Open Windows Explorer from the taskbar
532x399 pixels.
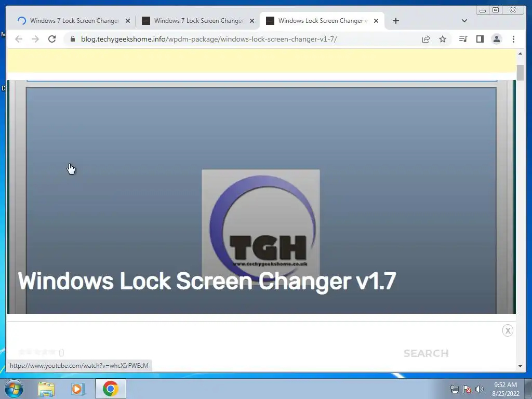tap(46, 389)
